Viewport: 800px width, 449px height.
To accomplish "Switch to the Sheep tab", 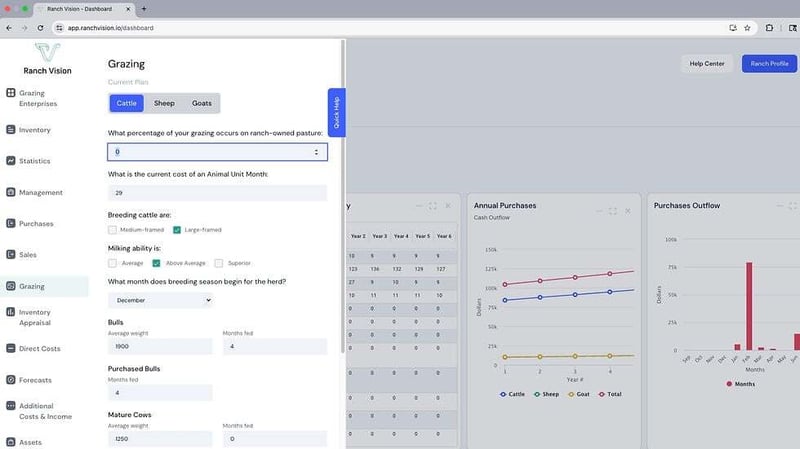I will point(164,103).
